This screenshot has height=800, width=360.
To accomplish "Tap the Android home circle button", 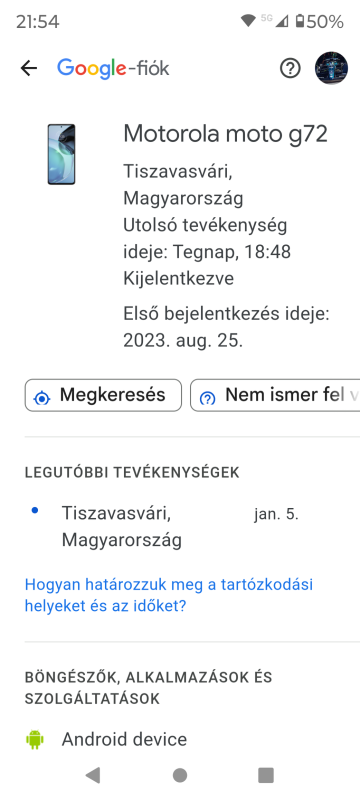I will [x=179, y=775].
